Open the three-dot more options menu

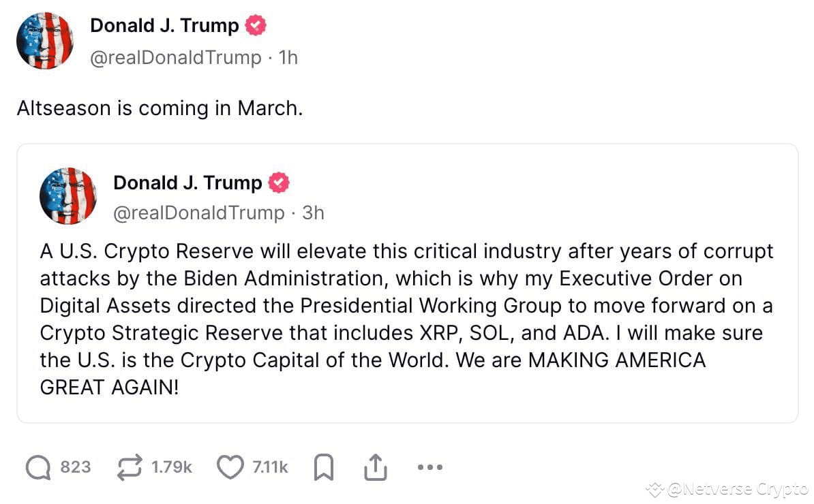(429, 467)
